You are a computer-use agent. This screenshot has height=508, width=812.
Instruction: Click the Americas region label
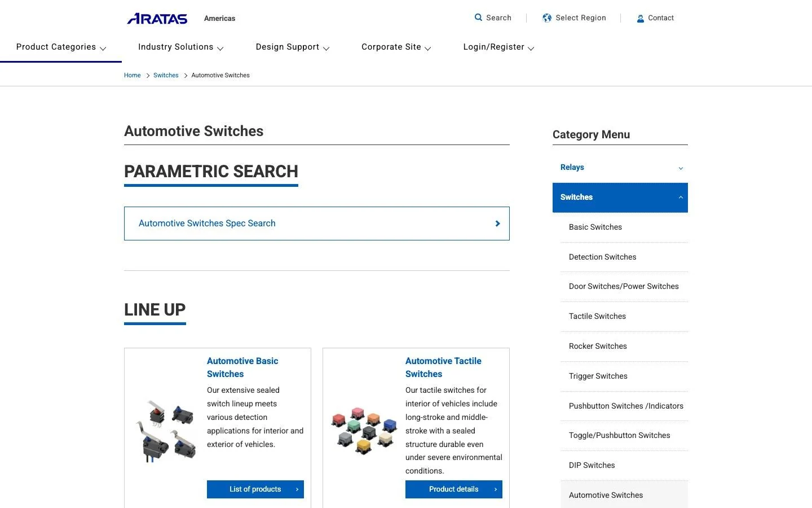click(x=220, y=19)
